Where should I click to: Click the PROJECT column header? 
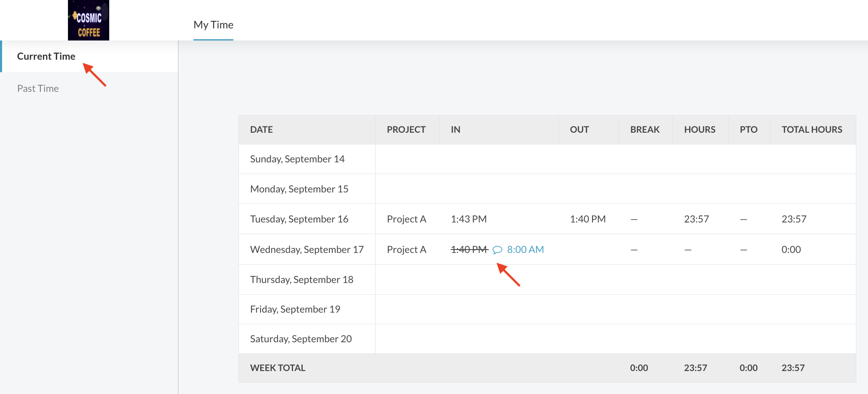[406, 130]
